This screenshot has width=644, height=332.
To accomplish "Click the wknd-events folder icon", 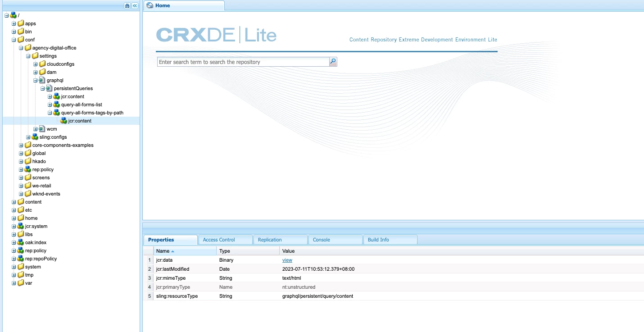I will (28, 194).
